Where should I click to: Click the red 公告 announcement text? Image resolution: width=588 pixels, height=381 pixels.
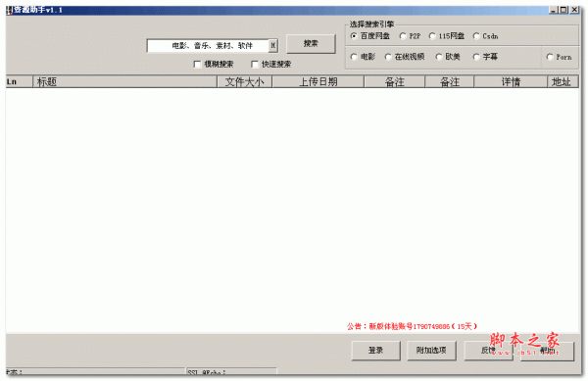[x=412, y=326]
